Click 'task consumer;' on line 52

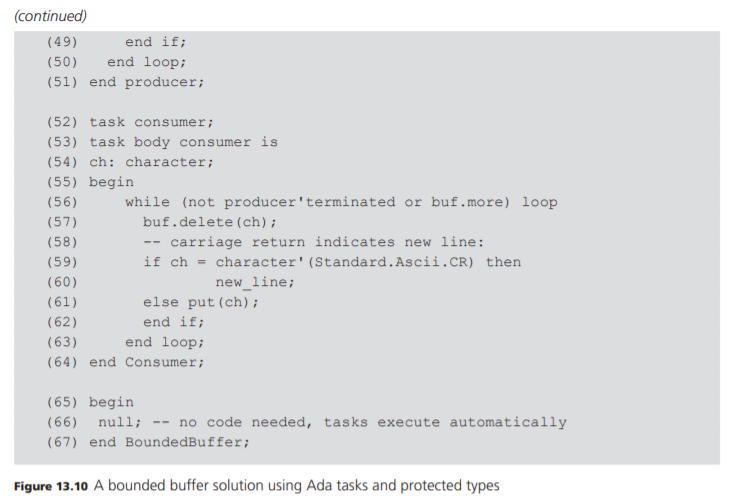coord(151,122)
